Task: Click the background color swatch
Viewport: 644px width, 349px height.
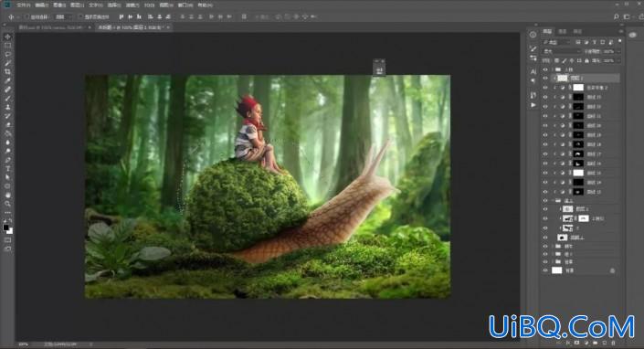Action: tap(10, 231)
